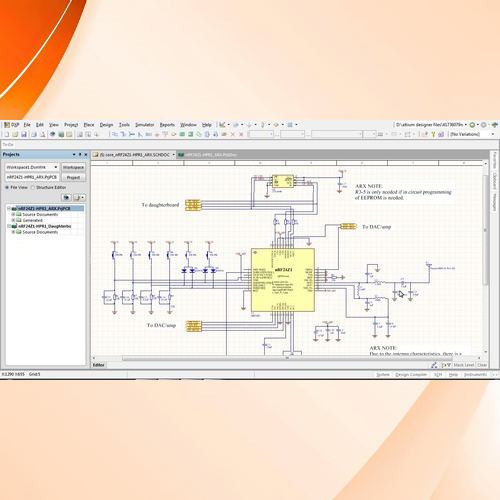The width and height of the screenshot is (500, 500).
Task: Click the Instruments status bar button
Action: click(475, 375)
